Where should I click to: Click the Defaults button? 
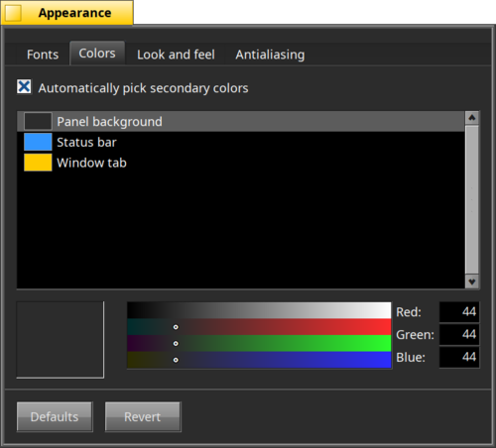[x=55, y=417]
